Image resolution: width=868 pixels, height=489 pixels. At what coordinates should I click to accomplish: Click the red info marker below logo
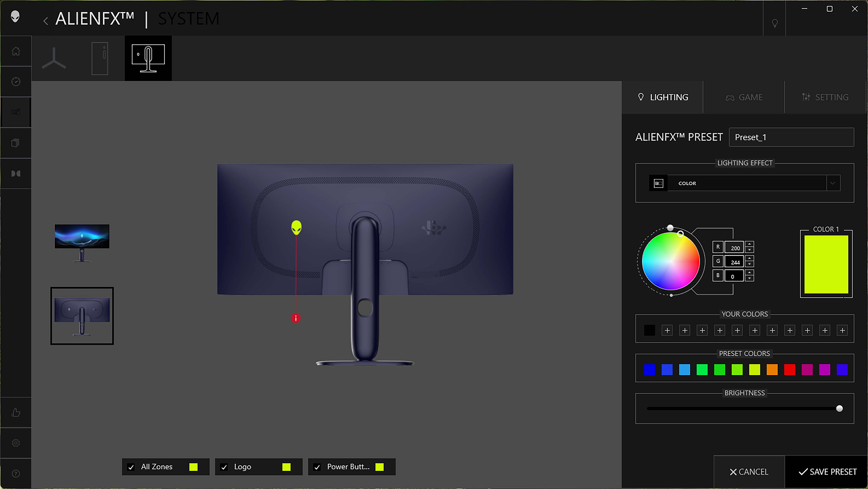(296, 318)
